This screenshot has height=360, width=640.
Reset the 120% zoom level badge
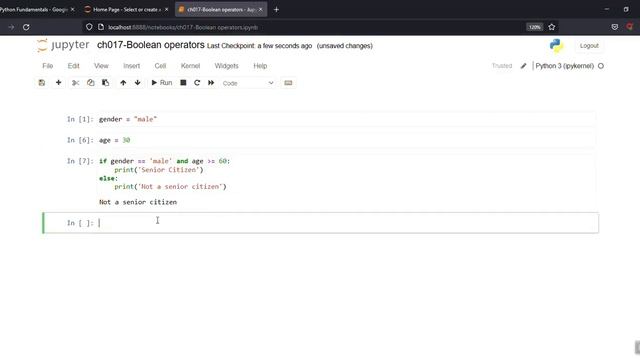(x=535, y=27)
